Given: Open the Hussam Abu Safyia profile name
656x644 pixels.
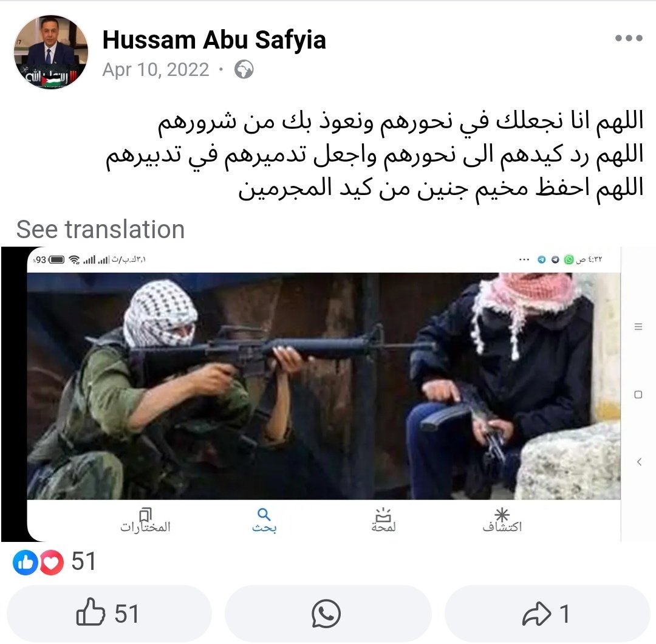Looking at the screenshot, I should tap(214, 40).
